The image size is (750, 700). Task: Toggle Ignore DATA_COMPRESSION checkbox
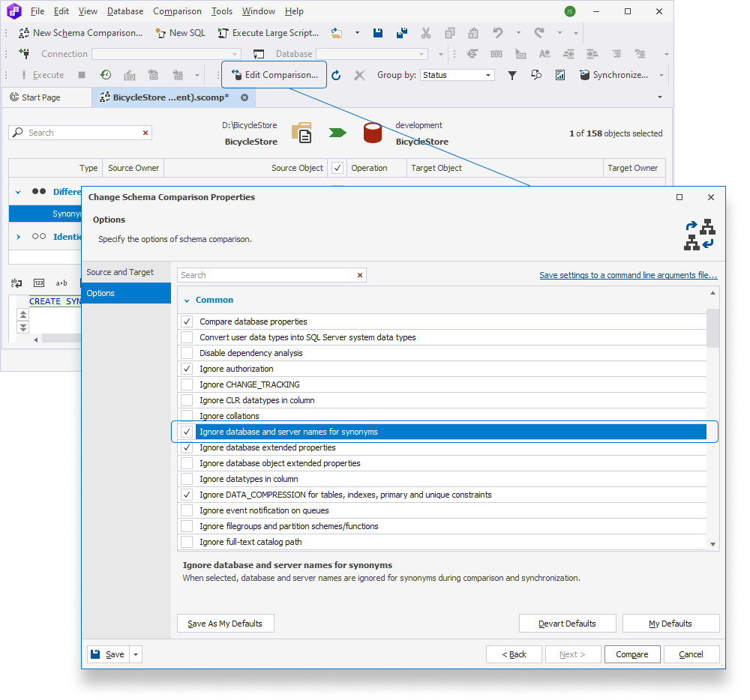[x=187, y=495]
